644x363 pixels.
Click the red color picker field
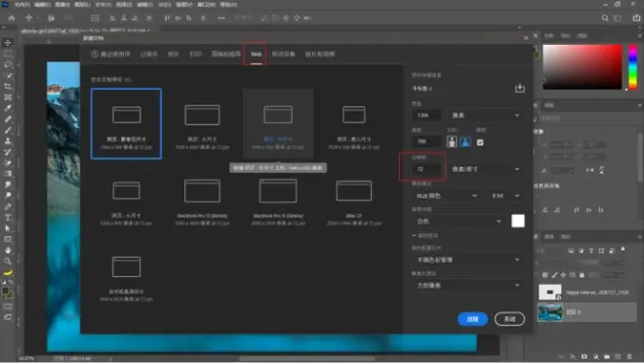(x=583, y=67)
